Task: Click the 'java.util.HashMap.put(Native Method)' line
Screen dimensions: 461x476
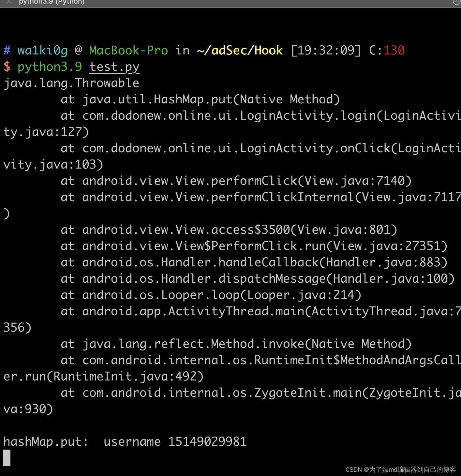Action: pos(201,99)
